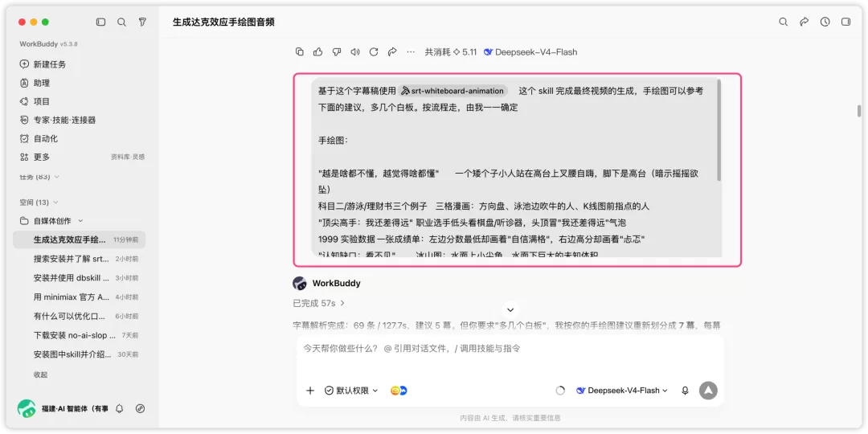Viewport: 868px width, 434px height.
Task: Collapse the 任务 (83) section
Action: (x=39, y=177)
